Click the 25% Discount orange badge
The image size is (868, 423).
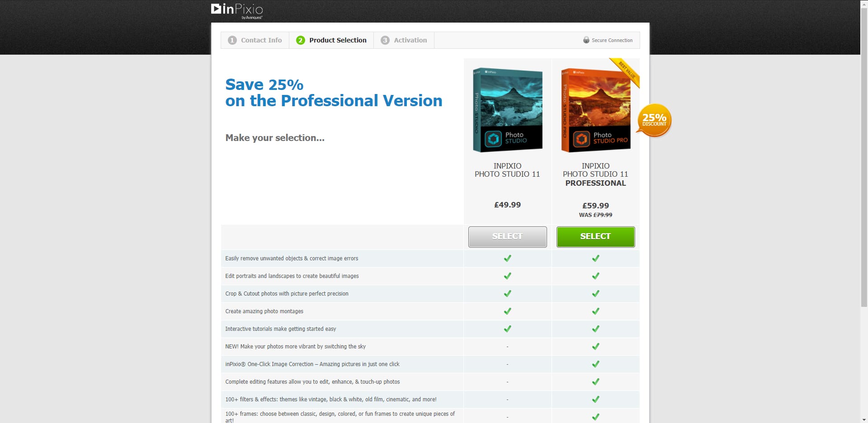654,120
